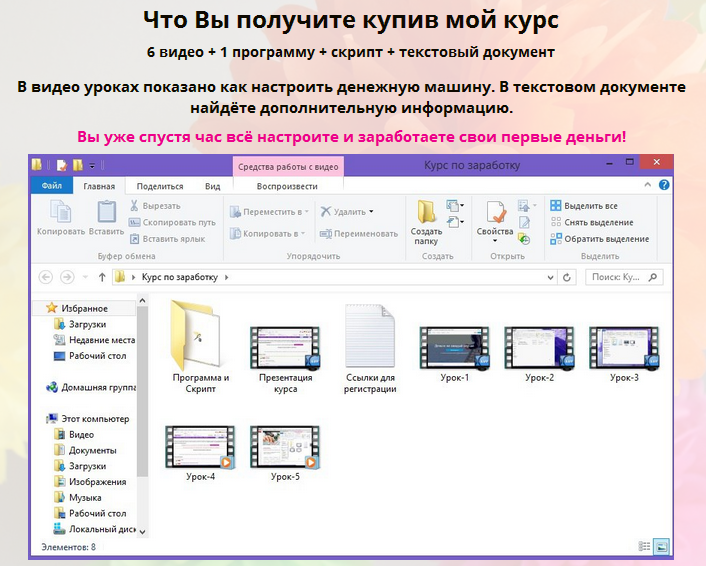706x566 pixels.
Task: Click the Up one level arrow
Action: 102,277
